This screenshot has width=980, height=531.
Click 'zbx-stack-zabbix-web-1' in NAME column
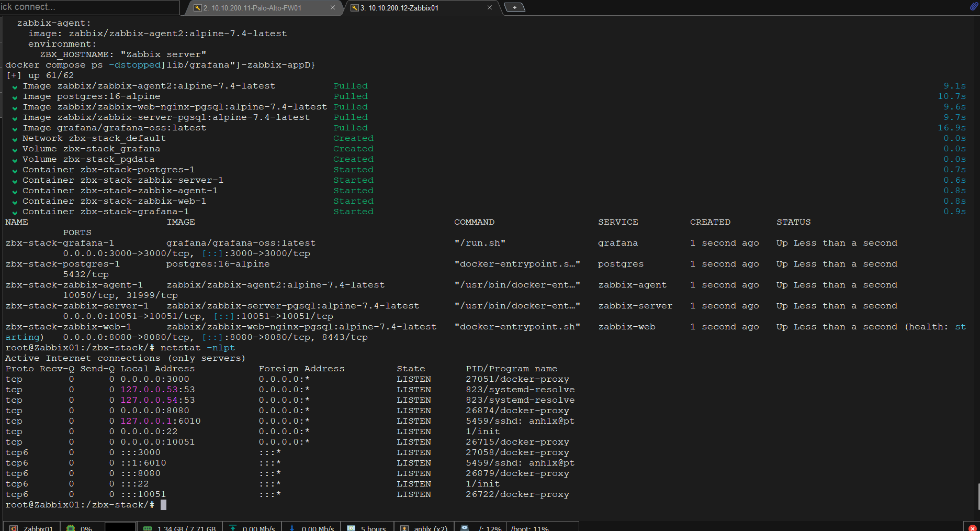pyautogui.click(x=69, y=327)
